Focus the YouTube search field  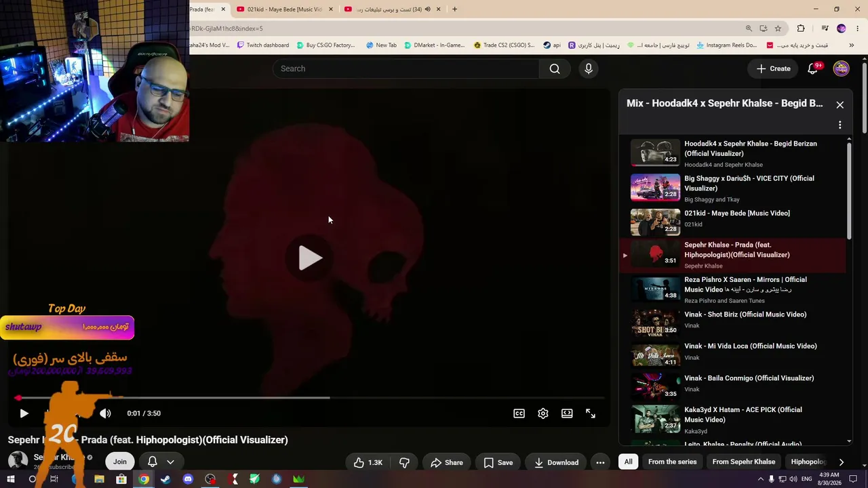pos(406,68)
